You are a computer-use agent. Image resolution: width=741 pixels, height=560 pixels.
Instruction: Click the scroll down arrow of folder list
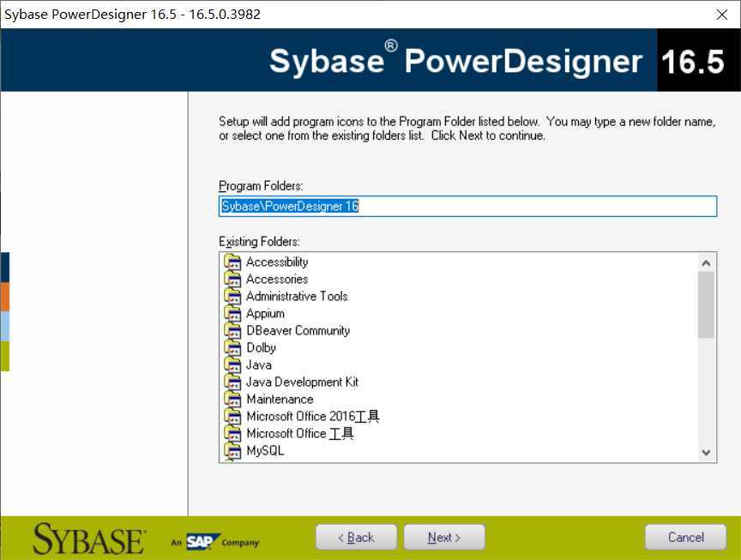click(706, 453)
